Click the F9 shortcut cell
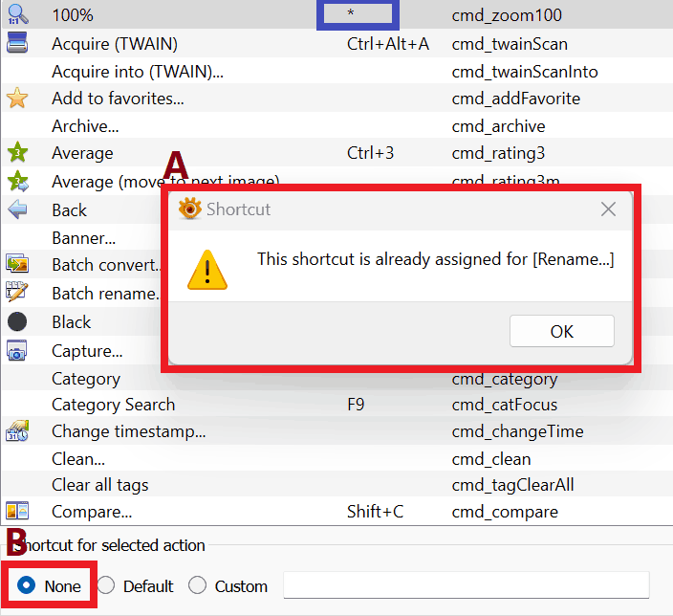This screenshot has width=673, height=616. pyautogui.click(x=356, y=405)
